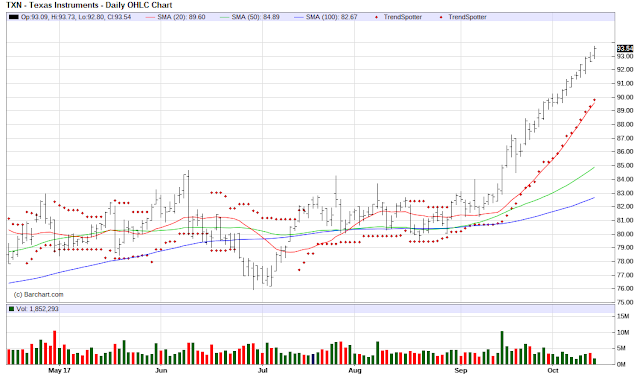This screenshot has height=389, width=640.
Task: Click the 87.00 price axis label
Action: pos(625,138)
